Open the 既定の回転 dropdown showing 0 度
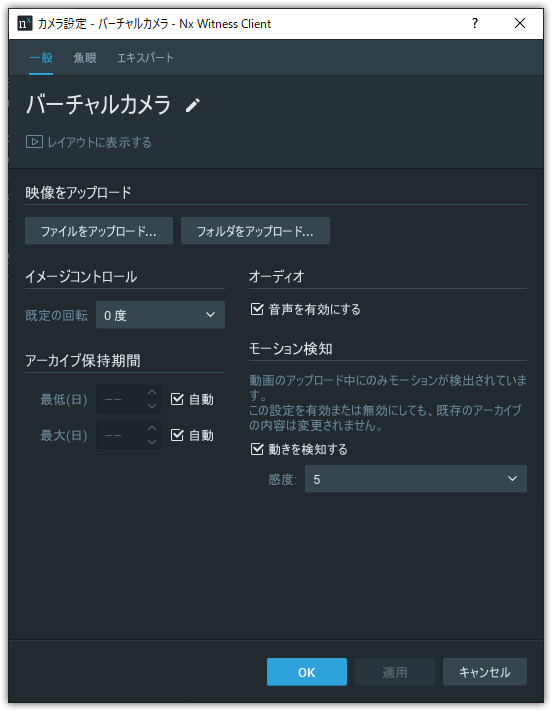The height and width of the screenshot is (711, 552). click(160, 315)
